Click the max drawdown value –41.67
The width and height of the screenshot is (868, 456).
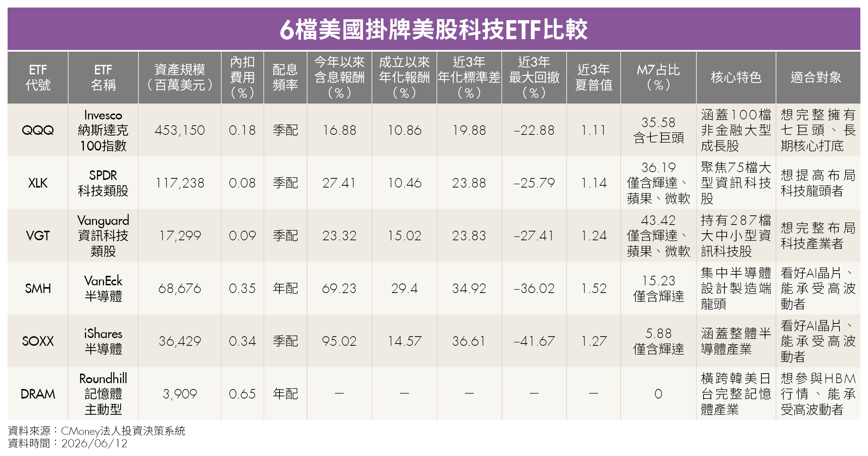(x=534, y=341)
